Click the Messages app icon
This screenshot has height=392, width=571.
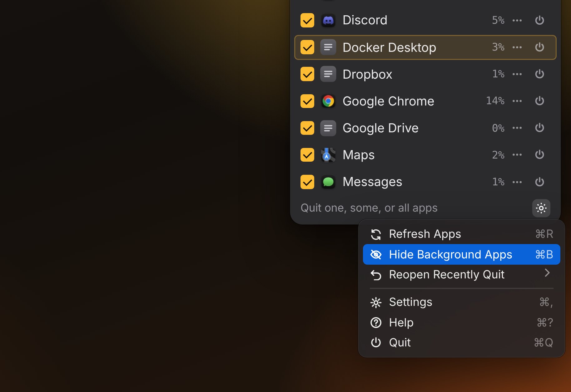coord(328,182)
